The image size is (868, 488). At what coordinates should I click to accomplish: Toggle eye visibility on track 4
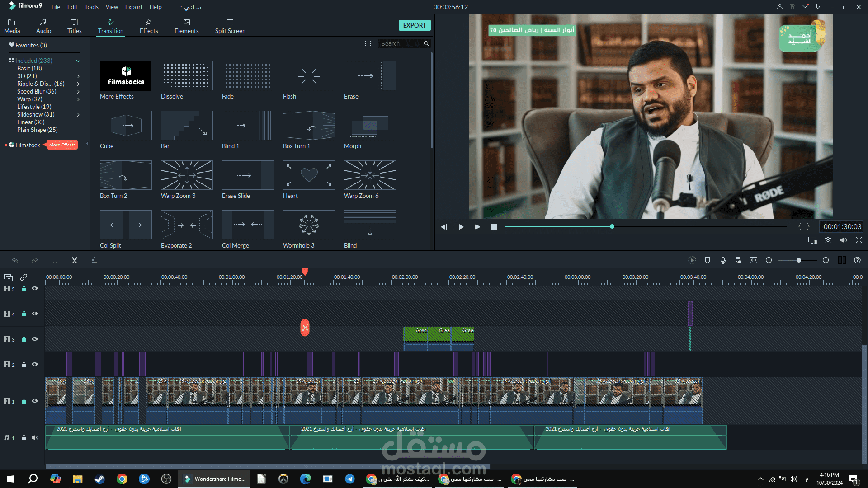pyautogui.click(x=35, y=314)
